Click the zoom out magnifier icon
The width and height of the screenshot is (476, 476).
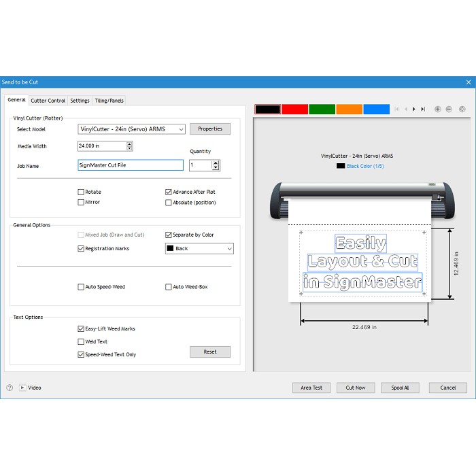tap(449, 109)
